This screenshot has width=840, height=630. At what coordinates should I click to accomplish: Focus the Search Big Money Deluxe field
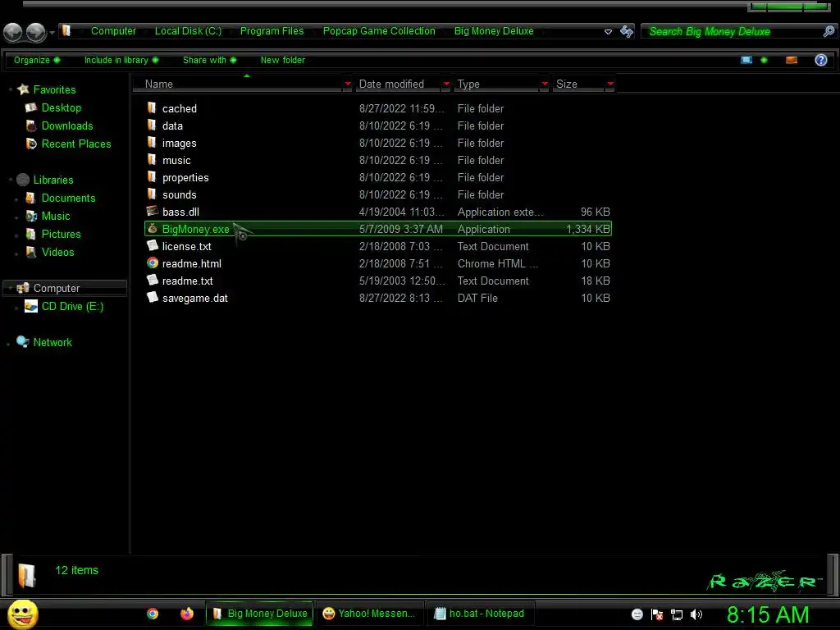click(x=732, y=32)
